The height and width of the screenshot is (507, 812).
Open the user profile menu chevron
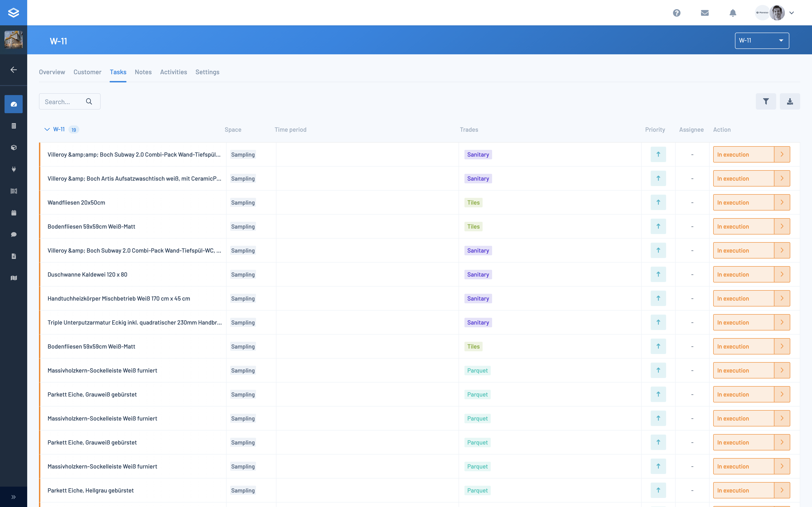pos(792,13)
